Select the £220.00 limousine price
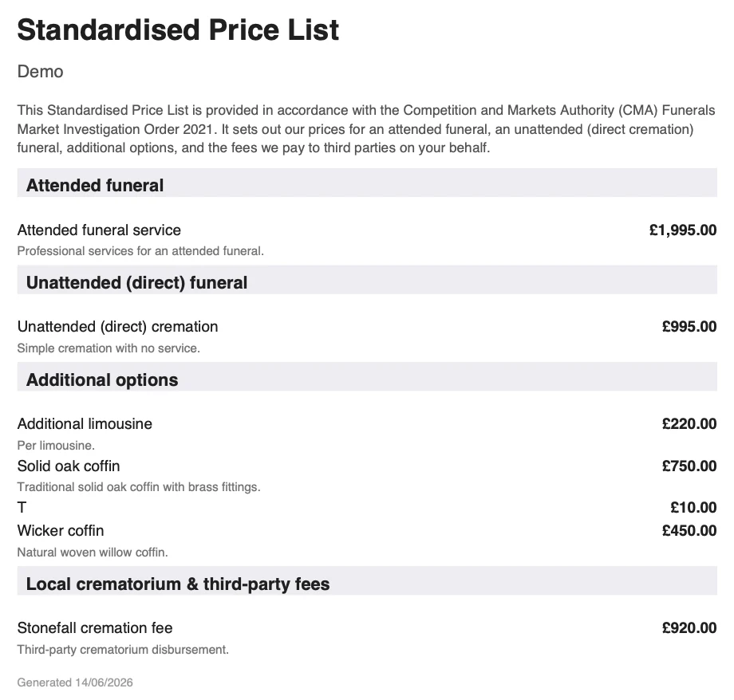Viewport: 734px width, 700px height. click(689, 424)
